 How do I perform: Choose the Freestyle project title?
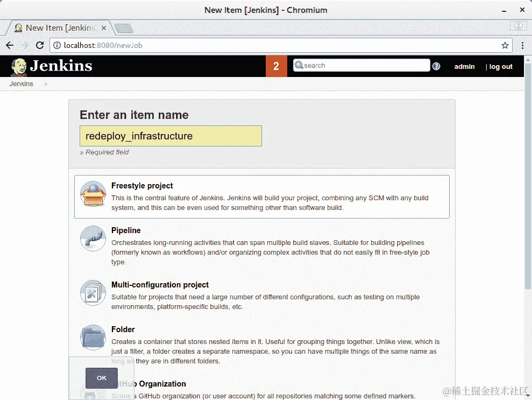(x=142, y=186)
